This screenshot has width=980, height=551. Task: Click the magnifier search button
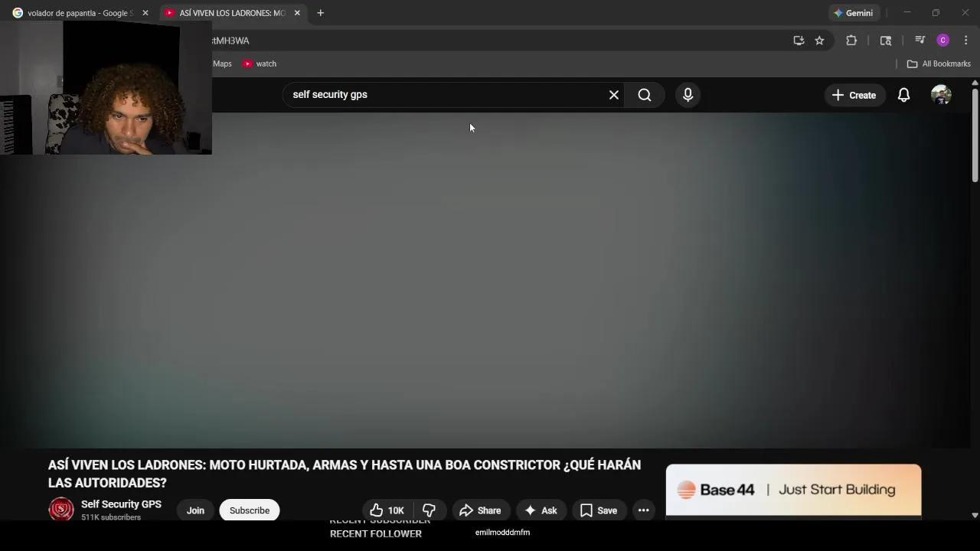point(645,95)
